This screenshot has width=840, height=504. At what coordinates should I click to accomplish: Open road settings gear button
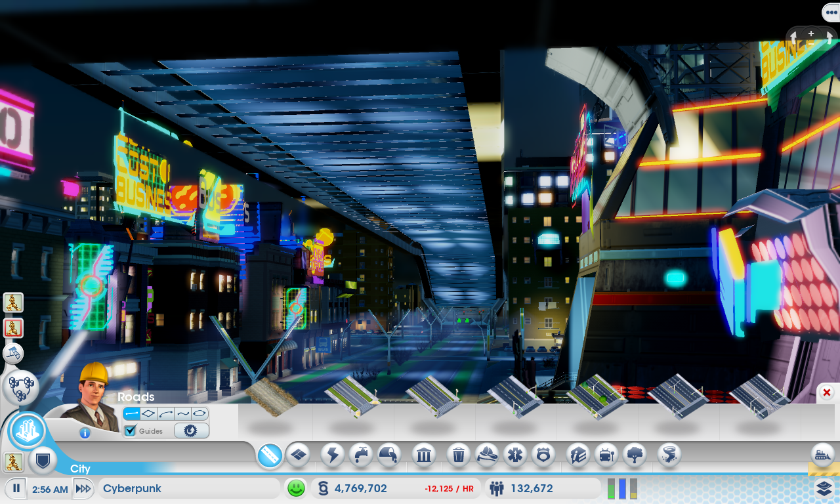191,430
